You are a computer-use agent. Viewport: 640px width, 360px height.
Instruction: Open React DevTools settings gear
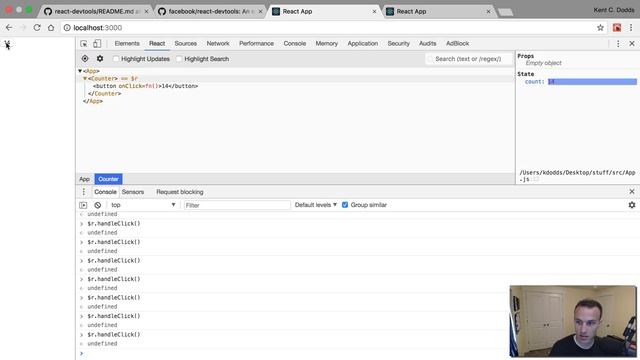[100, 59]
